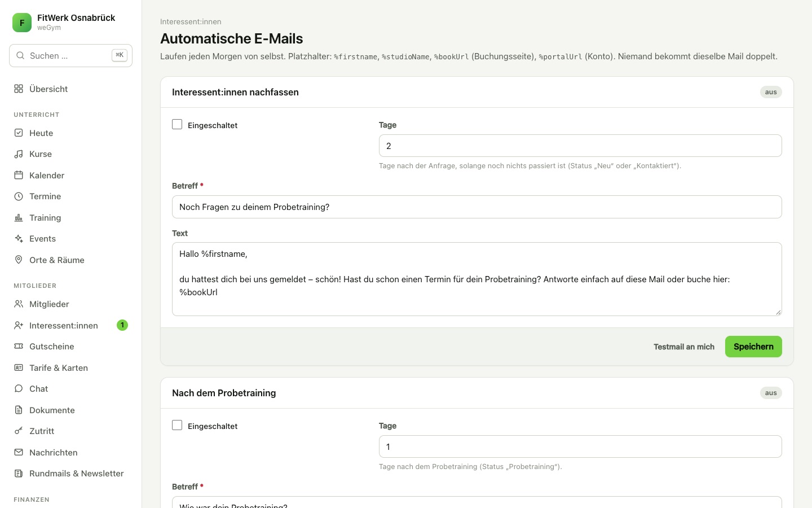The height and width of the screenshot is (508, 812).
Task: Open Interessent:innen in the sidebar
Action: pos(71,325)
